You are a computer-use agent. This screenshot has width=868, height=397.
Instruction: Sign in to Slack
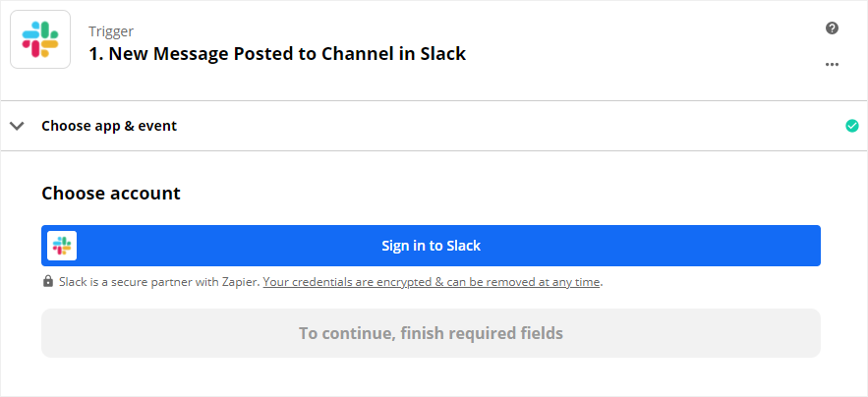[431, 246]
